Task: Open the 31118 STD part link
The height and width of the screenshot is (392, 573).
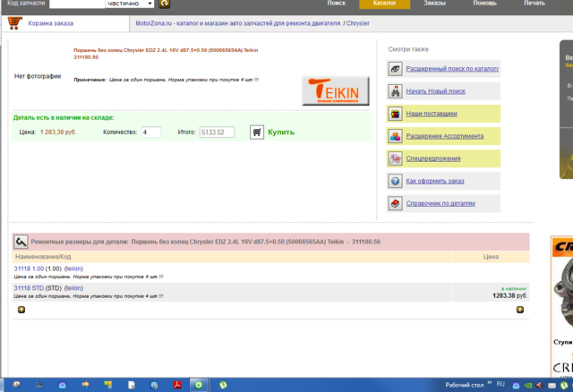Action: click(29, 288)
